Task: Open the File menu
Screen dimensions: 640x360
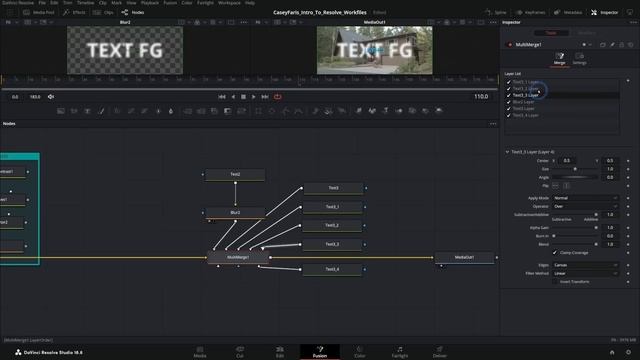Action: [x=42, y=2]
